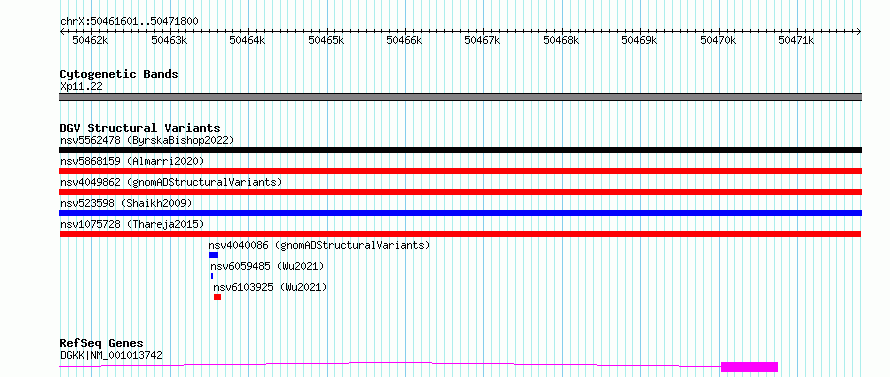The height and width of the screenshot is (377, 890).
Task: Select the nsv5868159 red variant bar
Action: [x=460, y=171]
